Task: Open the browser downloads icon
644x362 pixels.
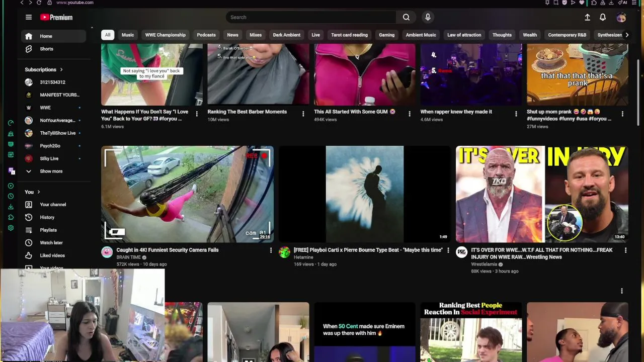Action: coord(611,3)
